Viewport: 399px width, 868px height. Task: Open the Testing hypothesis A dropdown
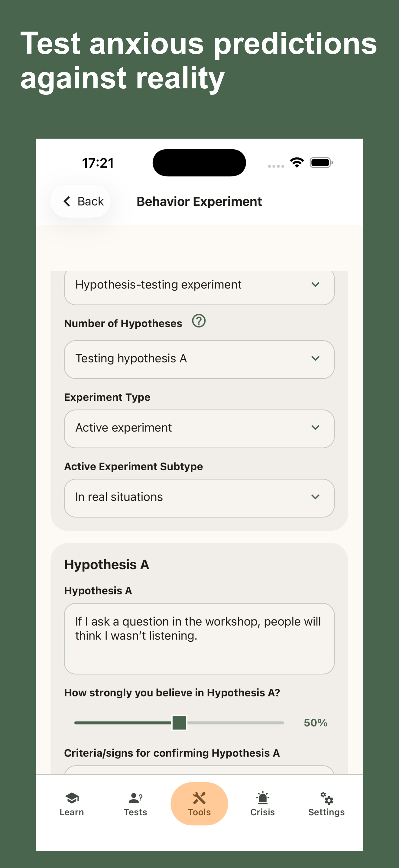pos(199,360)
